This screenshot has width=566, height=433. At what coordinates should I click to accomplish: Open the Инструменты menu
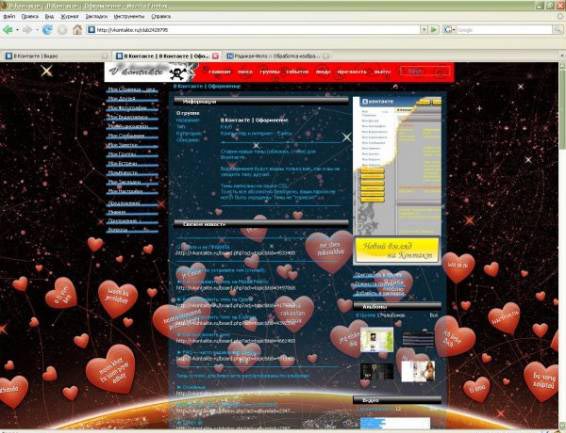coord(129,17)
